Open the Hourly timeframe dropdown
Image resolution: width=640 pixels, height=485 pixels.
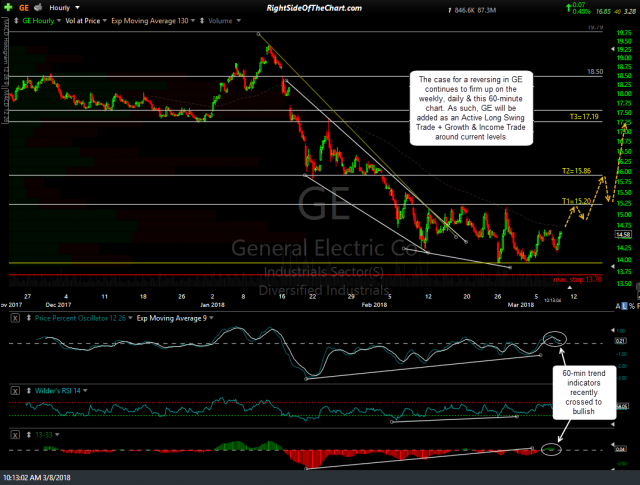[78, 8]
